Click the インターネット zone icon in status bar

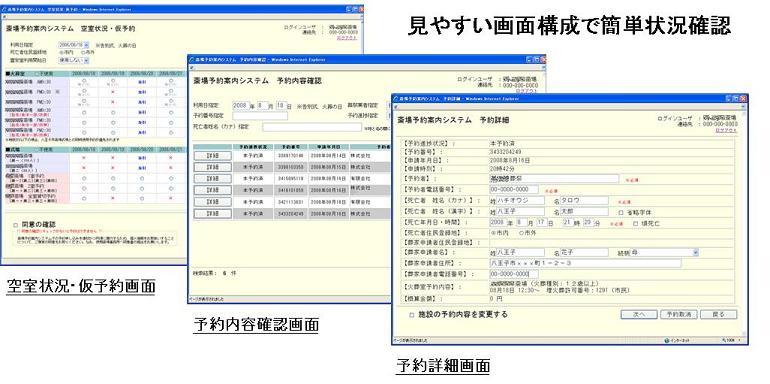666,340
